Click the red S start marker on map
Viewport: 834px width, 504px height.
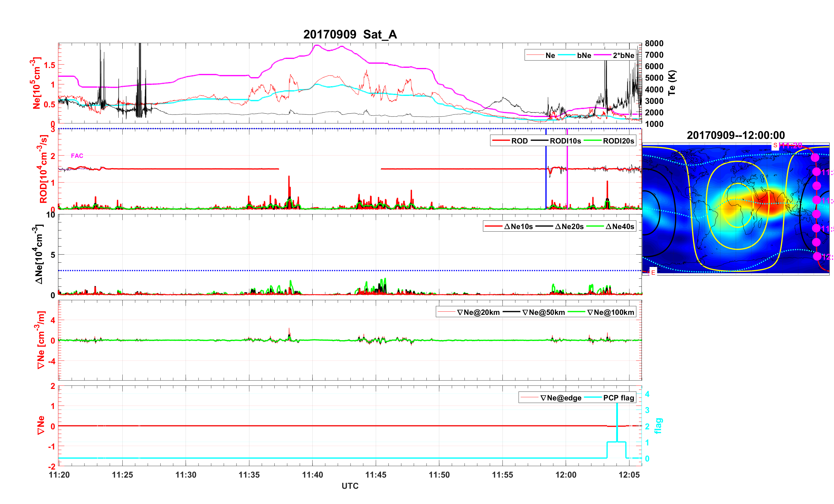point(775,146)
